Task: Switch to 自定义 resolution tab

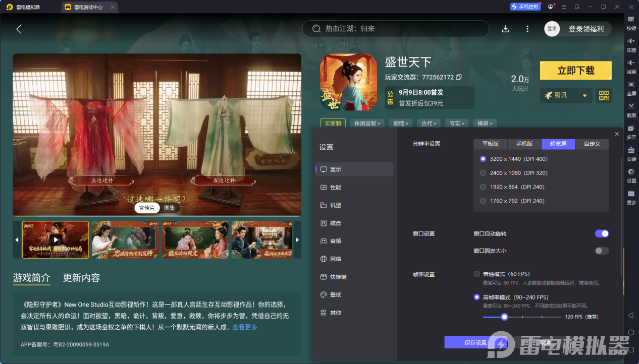Action: click(x=592, y=144)
